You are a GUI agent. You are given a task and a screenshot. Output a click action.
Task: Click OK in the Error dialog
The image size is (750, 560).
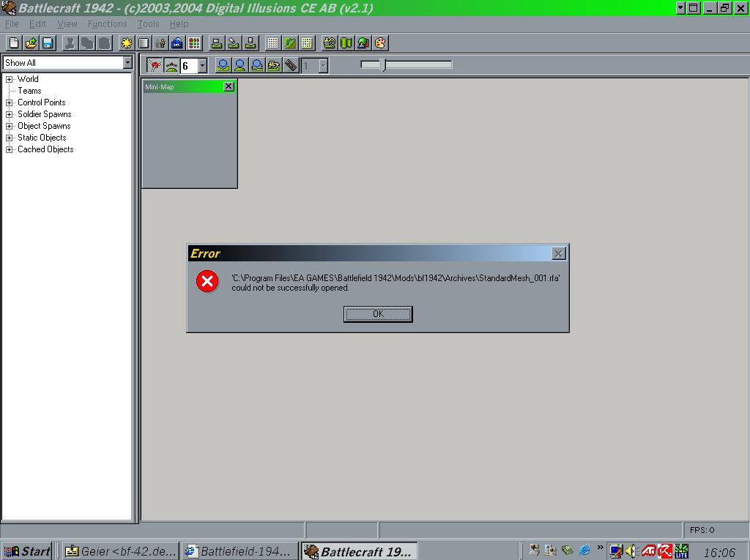[378, 314]
